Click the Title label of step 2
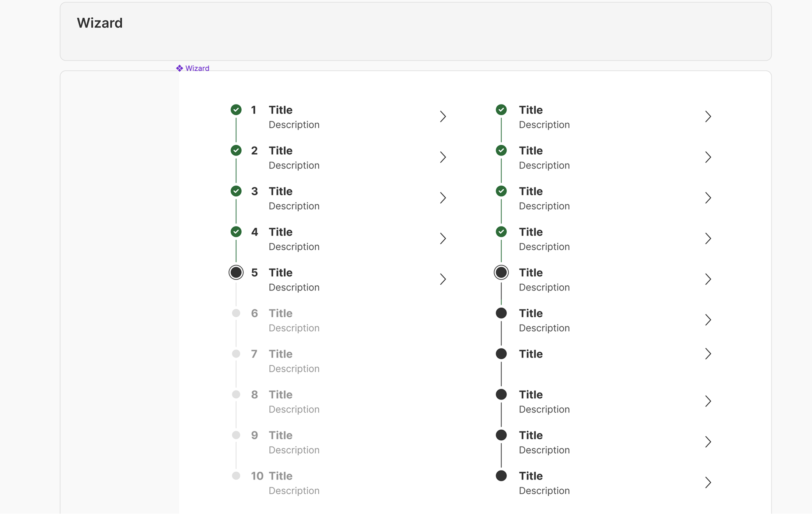The width and height of the screenshot is (812, 514). [x=280, y=150]
